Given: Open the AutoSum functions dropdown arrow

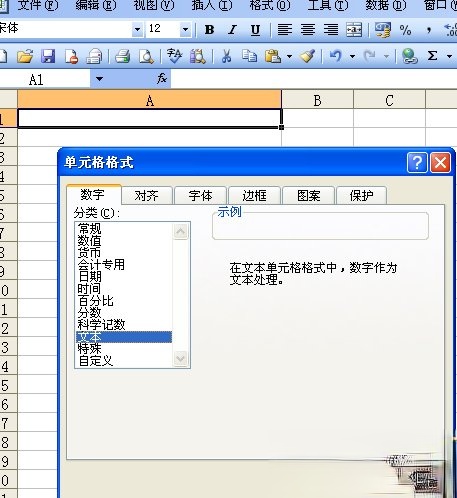Looking at the screenshot, I should (x=449, y=56).
